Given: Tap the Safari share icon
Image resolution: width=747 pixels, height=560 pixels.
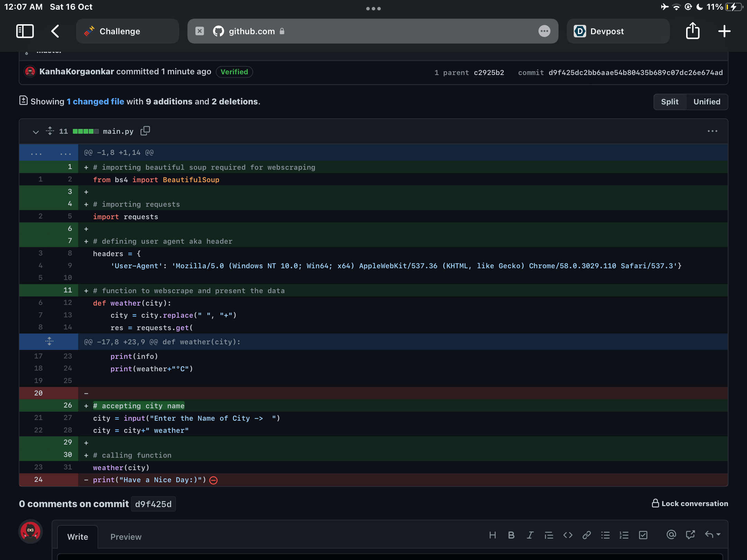Looking at the screenshot, I should pos(692,31).
